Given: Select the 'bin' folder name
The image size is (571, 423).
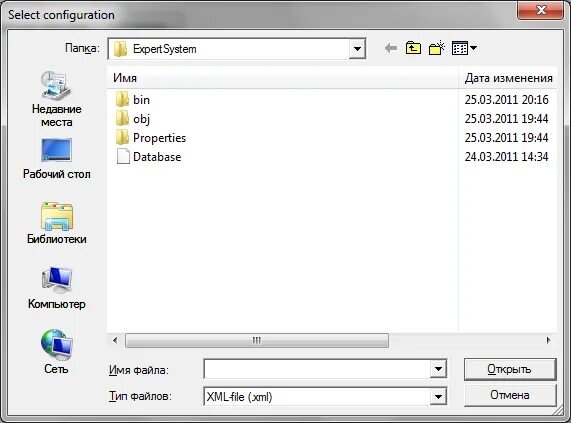Looking at the screenshot, I should pyautogui.click(x=141, y=100).
